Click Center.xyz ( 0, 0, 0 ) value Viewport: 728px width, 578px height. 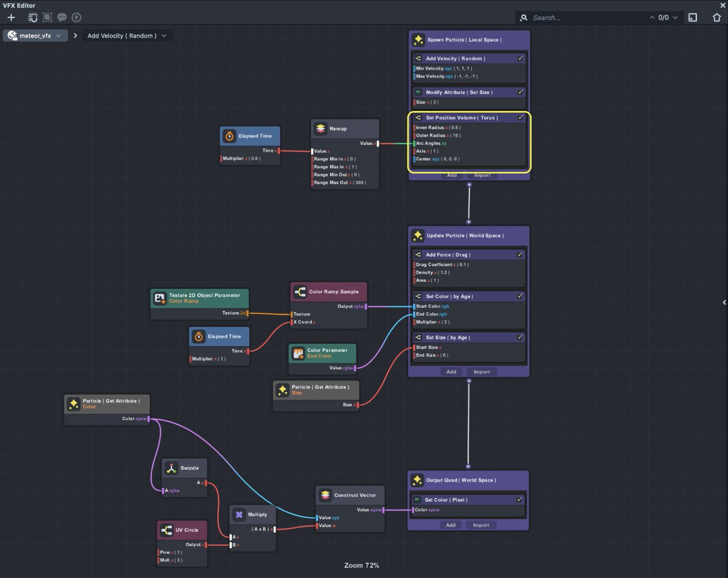pyautogui.click(x=438, y=159)
